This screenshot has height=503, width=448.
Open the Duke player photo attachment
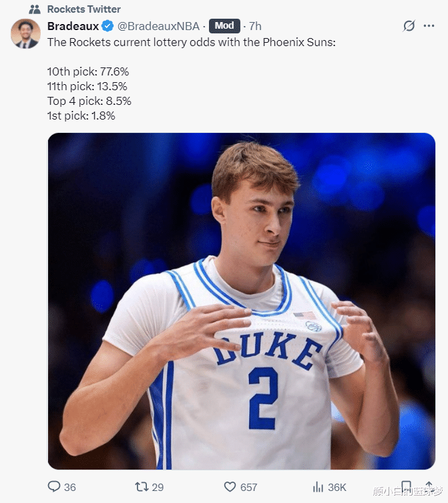coord(241,301)
